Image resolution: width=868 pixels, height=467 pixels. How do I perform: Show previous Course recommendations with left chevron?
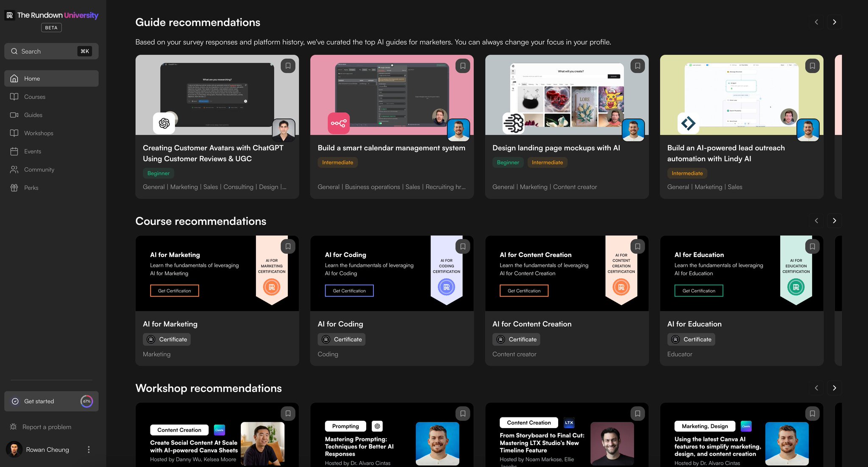coord(816,221)
